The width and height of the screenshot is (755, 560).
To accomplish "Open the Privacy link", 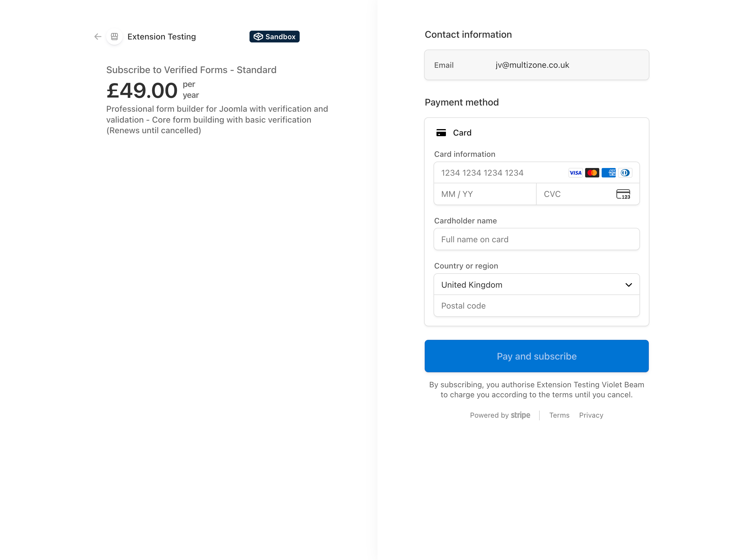I will 591,415.
